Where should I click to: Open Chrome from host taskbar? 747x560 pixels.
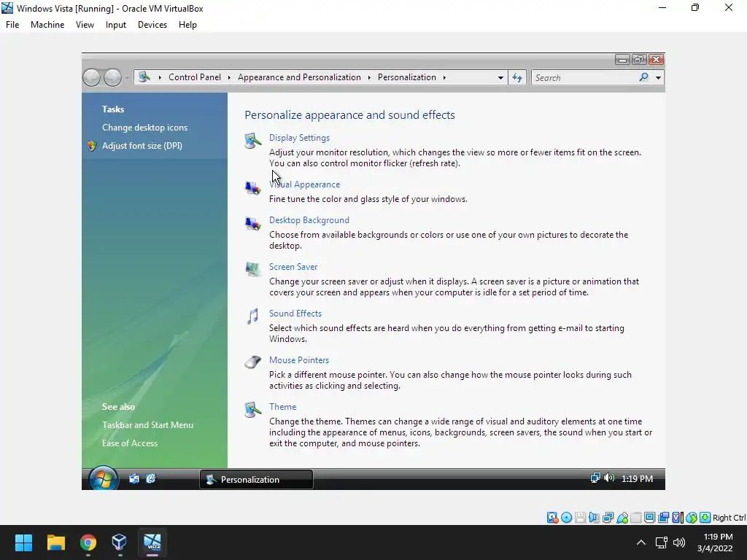click(88, 542)
